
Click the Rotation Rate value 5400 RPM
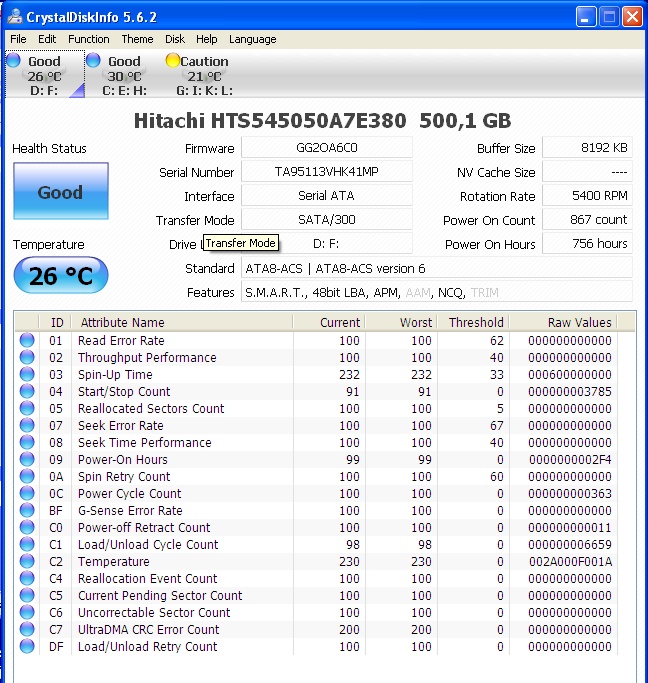coord(587,196)
